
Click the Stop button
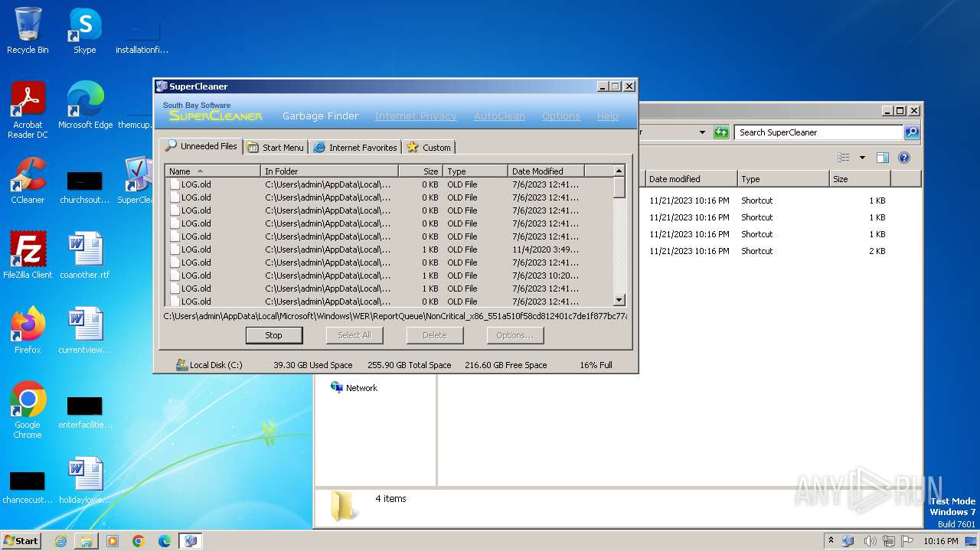[273, 335]
